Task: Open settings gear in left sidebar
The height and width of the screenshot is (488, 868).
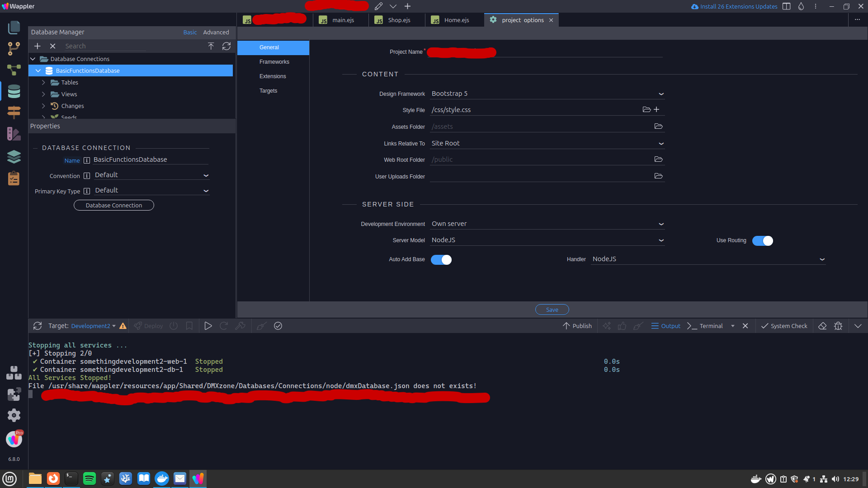Action: coord(14,415)
